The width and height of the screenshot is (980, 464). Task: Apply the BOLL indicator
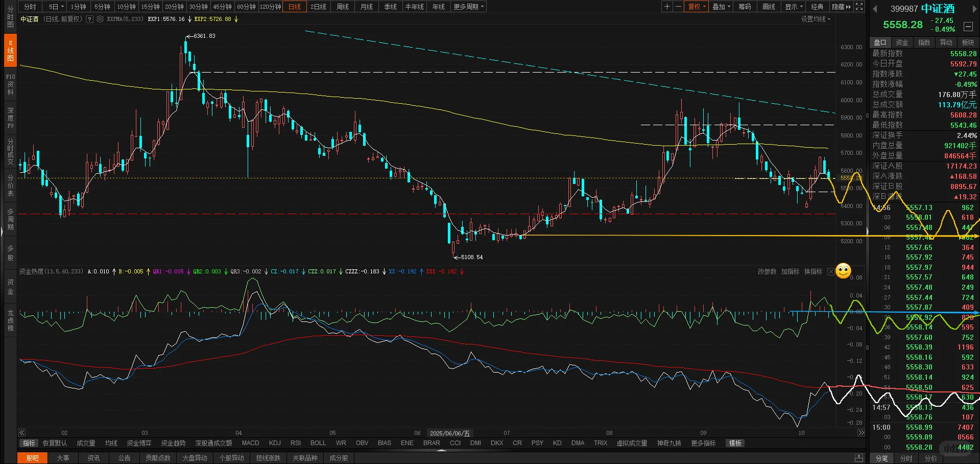(318, 443)
